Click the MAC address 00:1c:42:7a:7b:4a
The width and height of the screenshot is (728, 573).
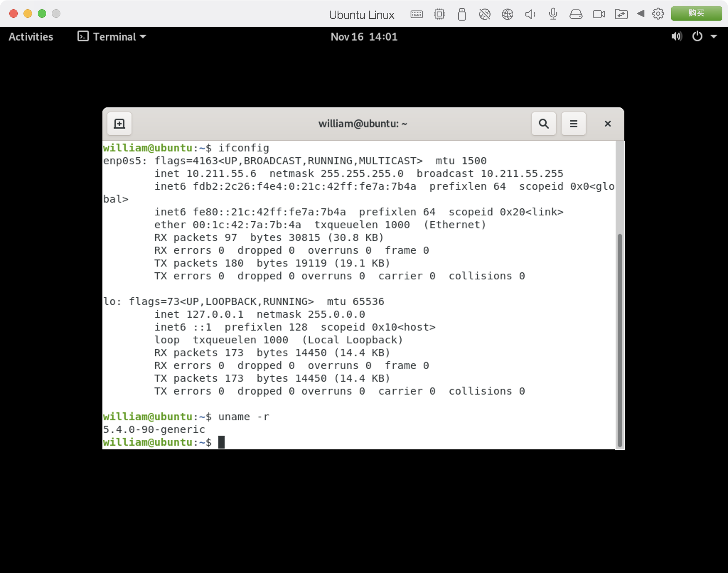point(247,225)
